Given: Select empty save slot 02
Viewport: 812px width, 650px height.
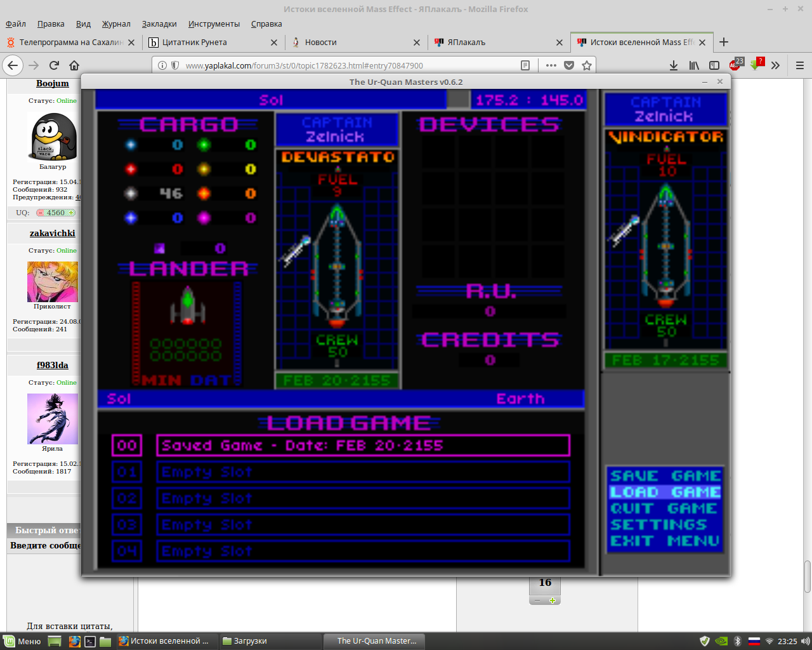Looking at the screenshot, I should [363, 499].
